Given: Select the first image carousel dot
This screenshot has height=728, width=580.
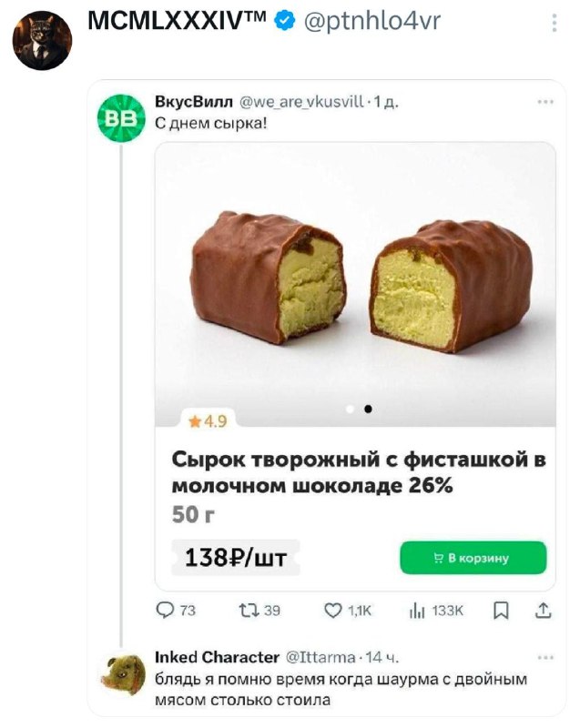Looking at the screenshot, I should 350,409.
